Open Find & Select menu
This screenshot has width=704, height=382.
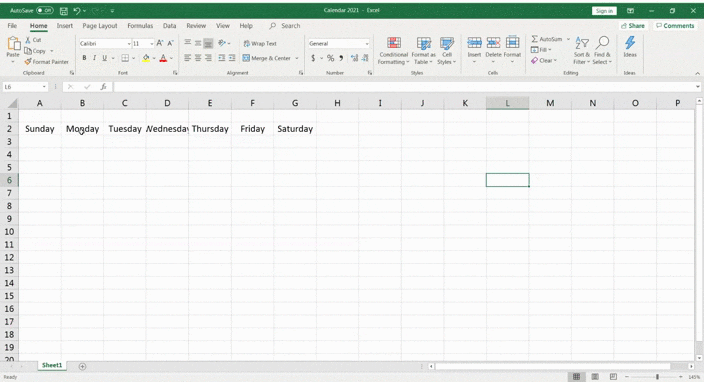(603, 50)
